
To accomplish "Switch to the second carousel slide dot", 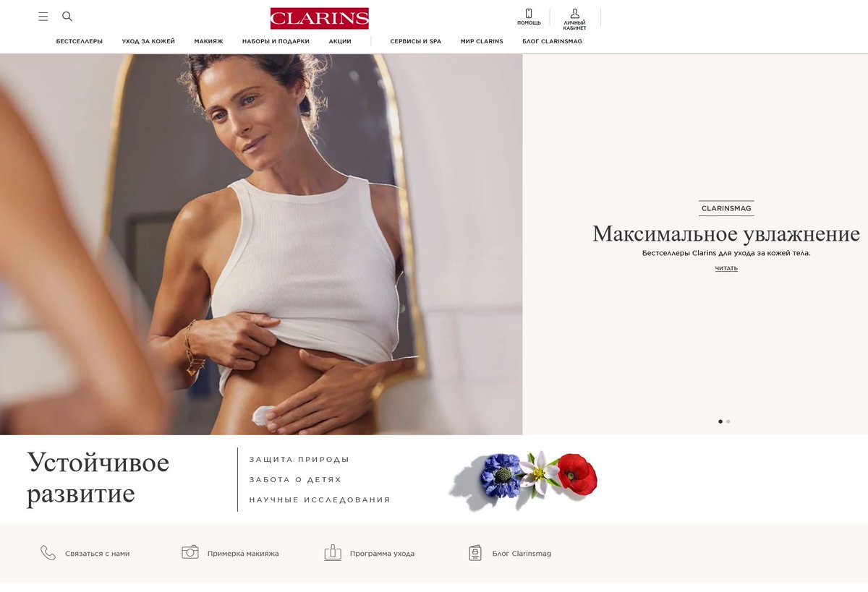I will pyautogui.click(x=728, y=421).
